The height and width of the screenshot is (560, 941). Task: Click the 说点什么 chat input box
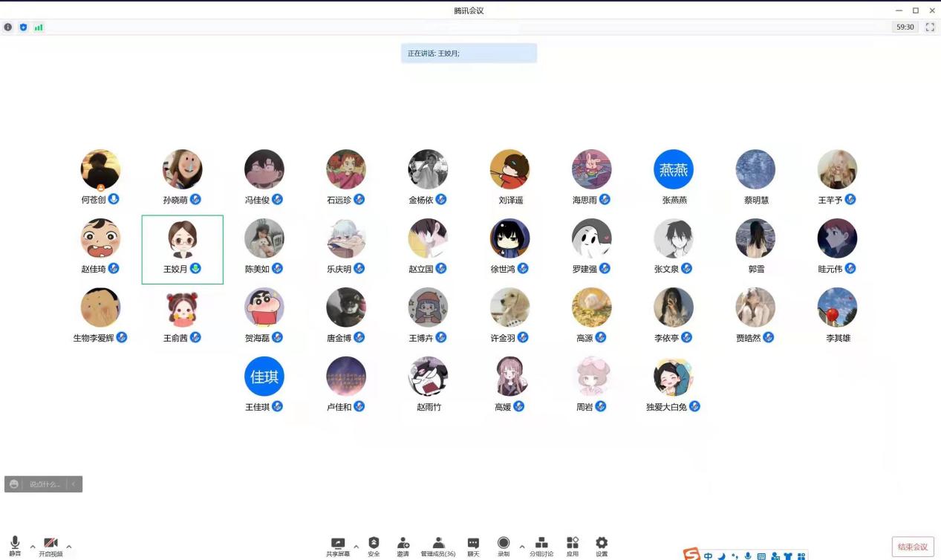45,484
